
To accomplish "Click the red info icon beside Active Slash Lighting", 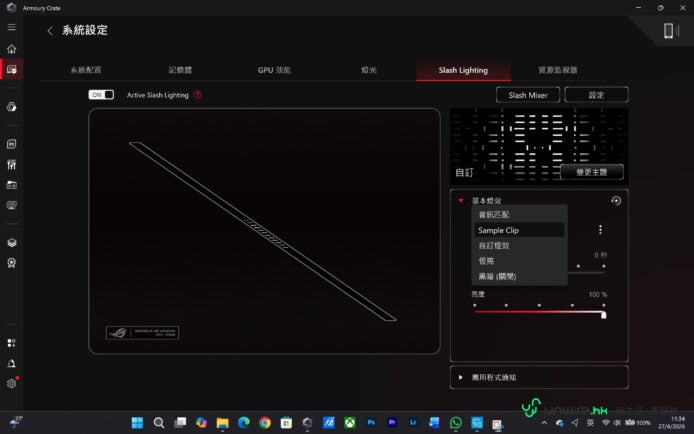I will (x=197, y=95).
